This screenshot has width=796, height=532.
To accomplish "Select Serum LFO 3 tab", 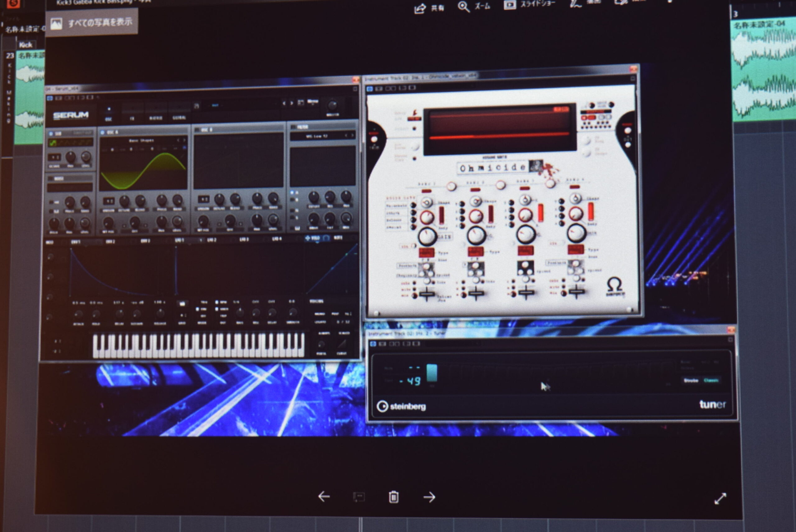I will click(x=244, y=239).
